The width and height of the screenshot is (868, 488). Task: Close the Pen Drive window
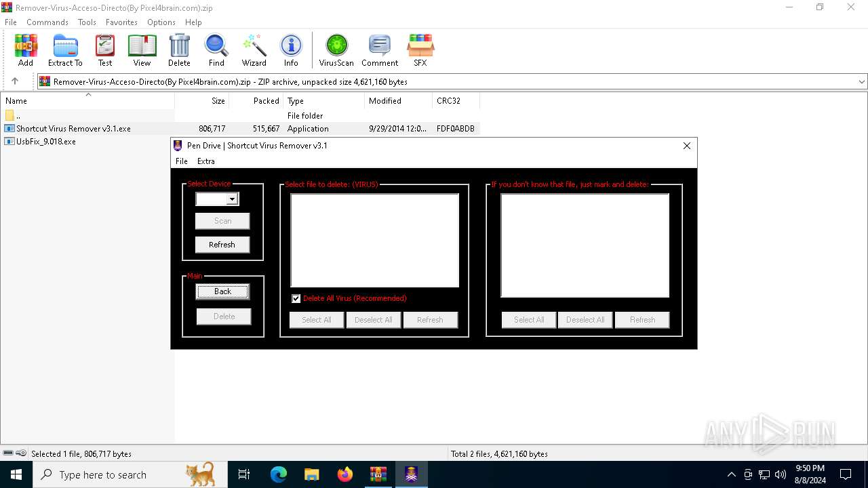coord(687,146)
